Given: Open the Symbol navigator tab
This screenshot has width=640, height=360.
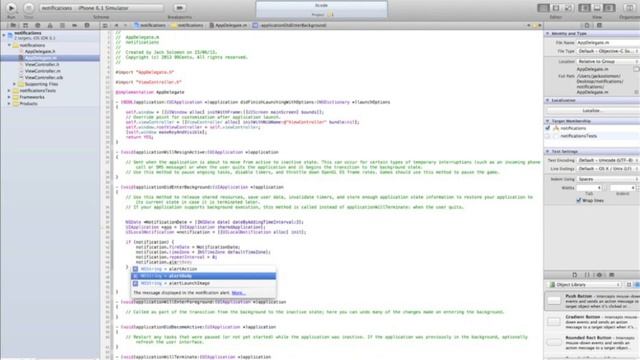Looking at the screenshot, I should tap(25, 25).
